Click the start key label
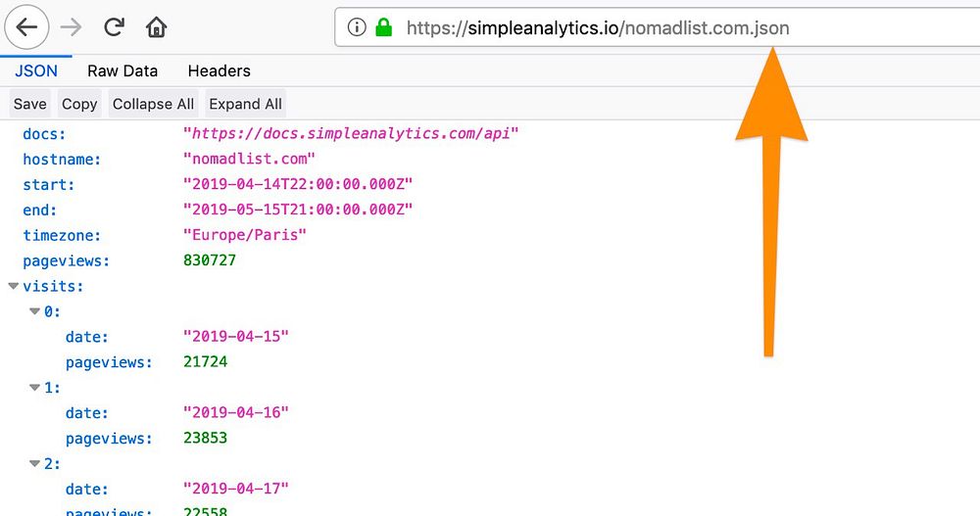Viewport: 980px width, 516px height. [48, 185]
